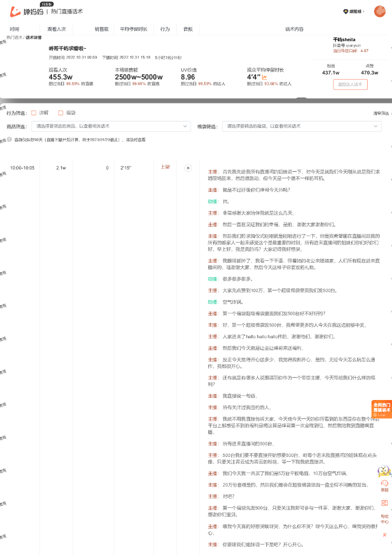Screen dimensions: 392x555
Task: Click the 455.3w viewer count value
Action: (61, 77)
